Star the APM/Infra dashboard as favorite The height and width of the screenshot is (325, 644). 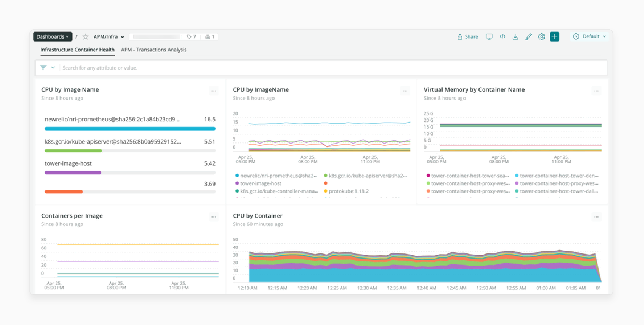point(85,37)
